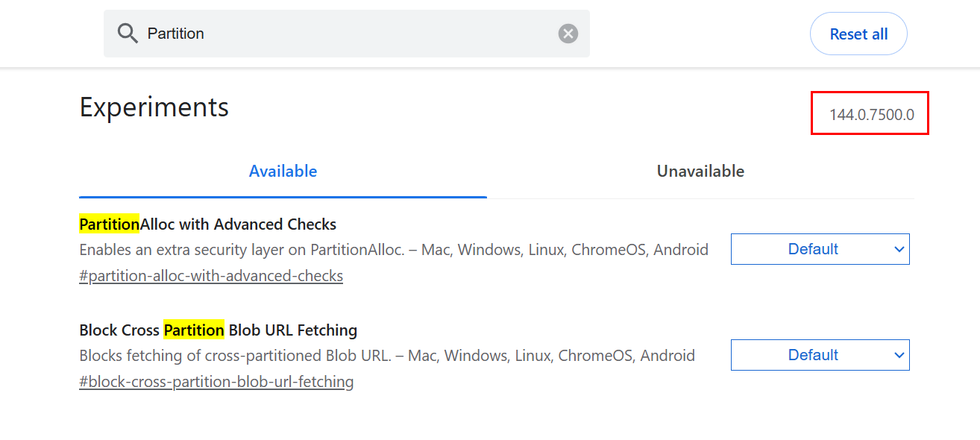Image resolution: width=980 pixels, height=440 pixels.
Task: Click the Experiments page heading
Action: (154, 107)
